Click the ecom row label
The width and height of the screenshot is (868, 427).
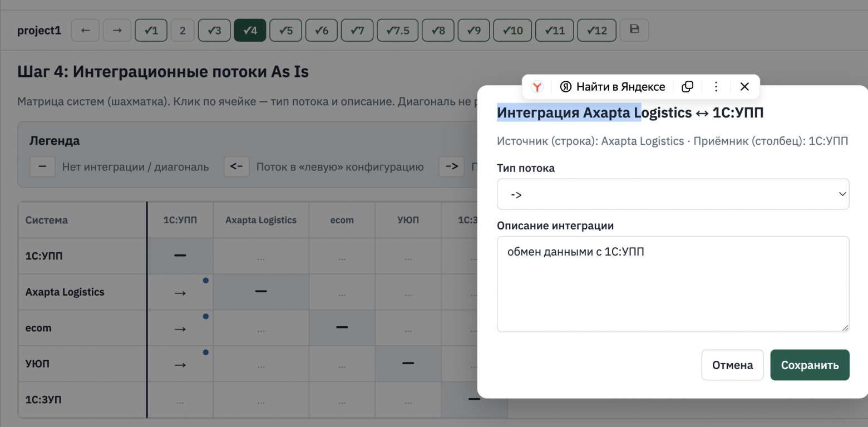(38, 328)
